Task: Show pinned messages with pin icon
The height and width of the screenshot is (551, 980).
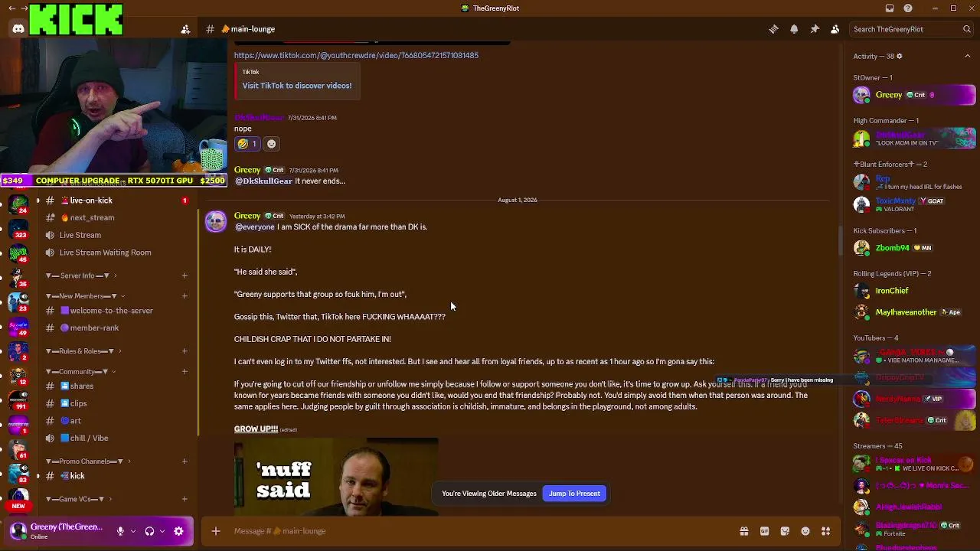Action: tap(815, 29)
